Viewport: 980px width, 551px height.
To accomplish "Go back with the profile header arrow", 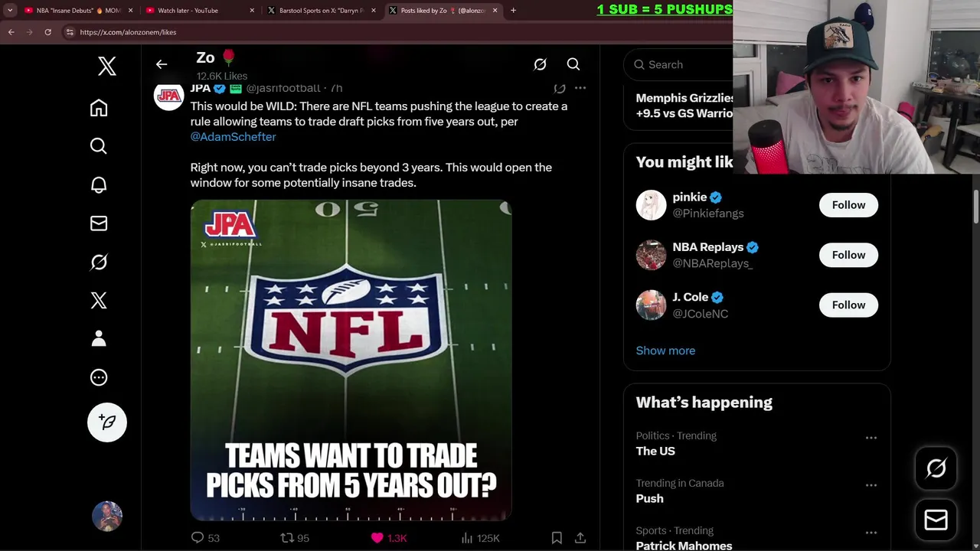I will 162,64.
